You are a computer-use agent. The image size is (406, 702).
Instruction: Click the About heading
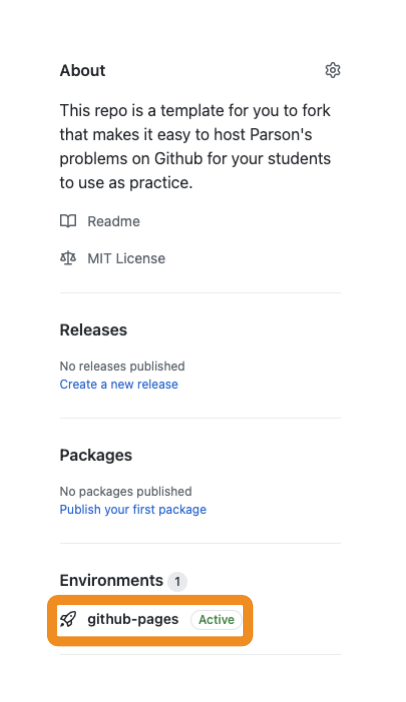click(83, 70)
